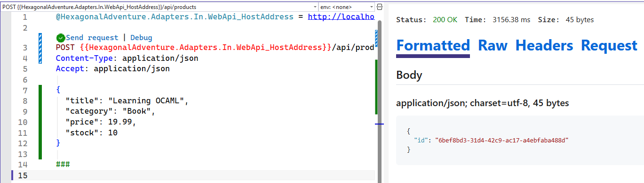Image resolution: width=644 pixels, height=183 pixels.
Task: Click 'application/json; charset=utf-8, 45 bytes' text
Action: tap(483, 103)
